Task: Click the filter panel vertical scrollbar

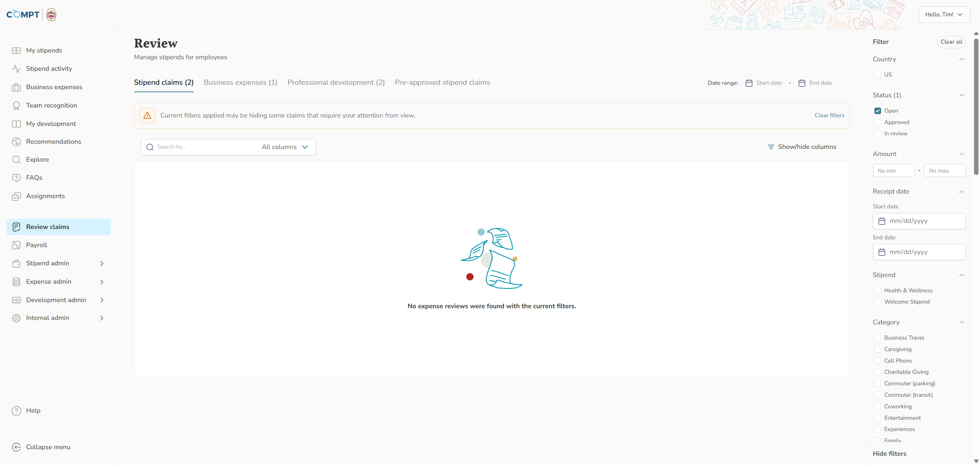Action: (x=976, y=107)
